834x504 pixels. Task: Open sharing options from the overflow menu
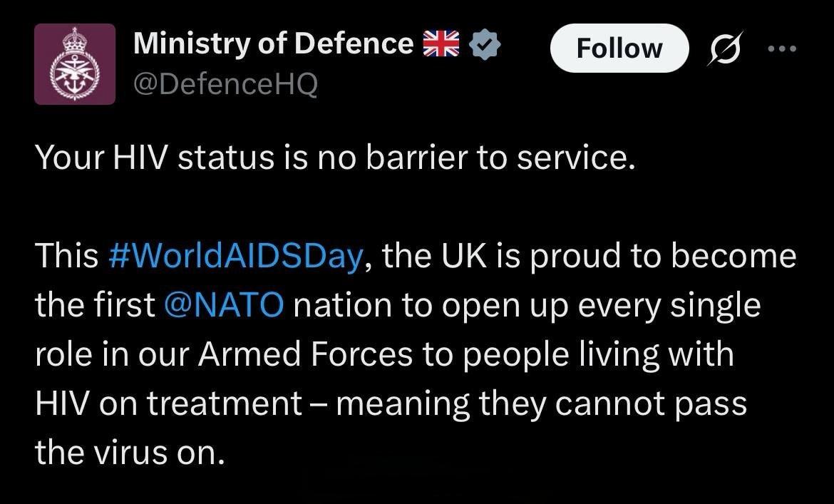coord(782,48)
